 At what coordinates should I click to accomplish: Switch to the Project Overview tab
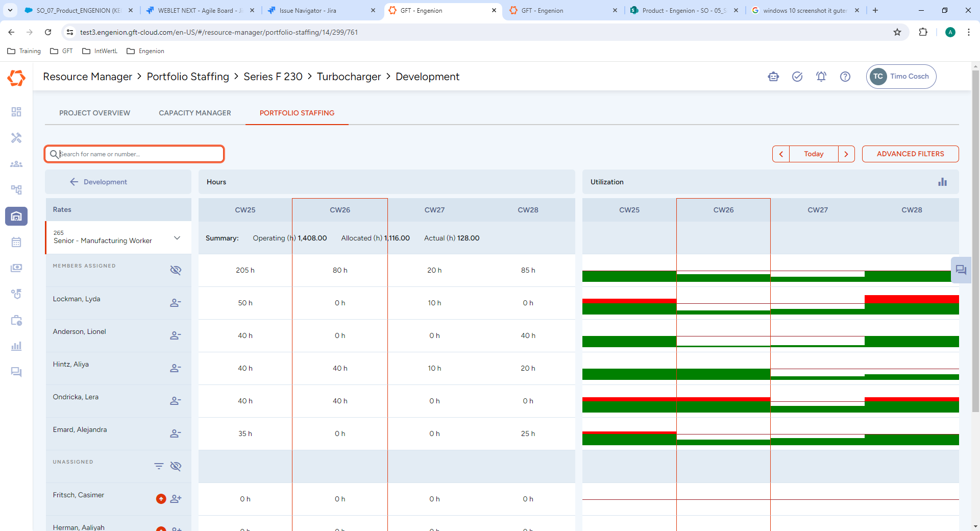[x=94, y=113]
